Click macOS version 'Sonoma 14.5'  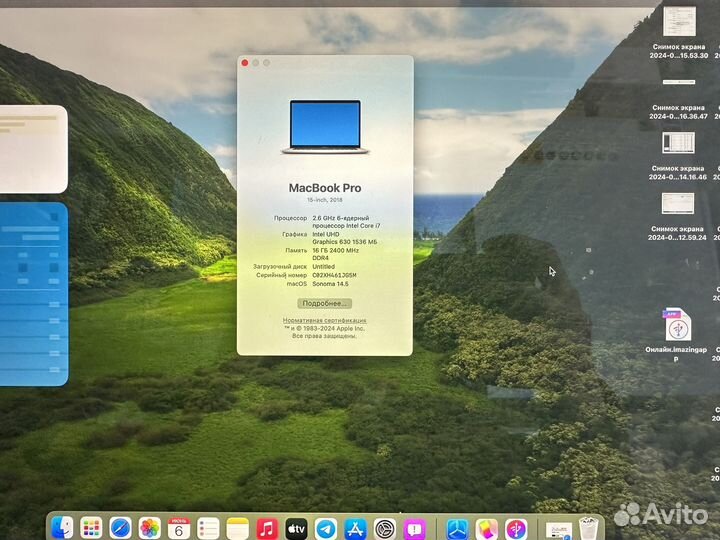click(330, 284)
